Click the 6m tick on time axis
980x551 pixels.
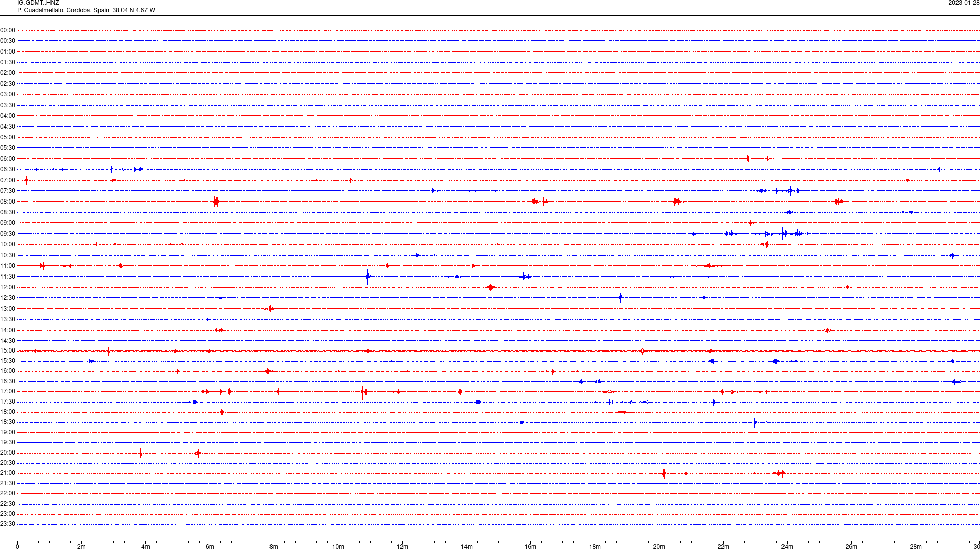tap(210, 547)
